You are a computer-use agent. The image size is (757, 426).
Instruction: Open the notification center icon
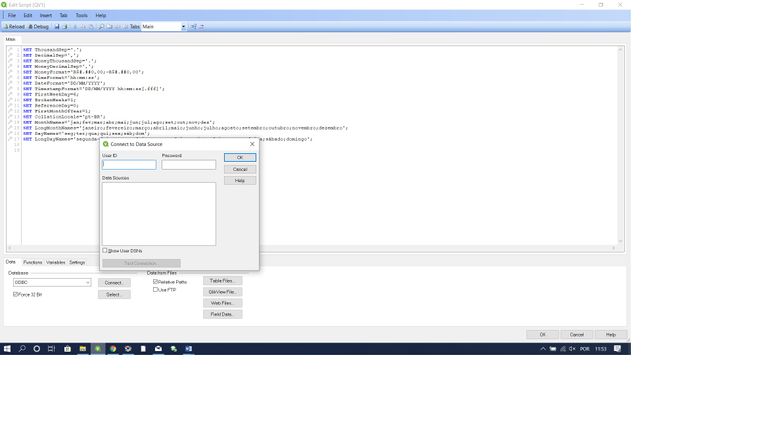click(x=617, y=348)
